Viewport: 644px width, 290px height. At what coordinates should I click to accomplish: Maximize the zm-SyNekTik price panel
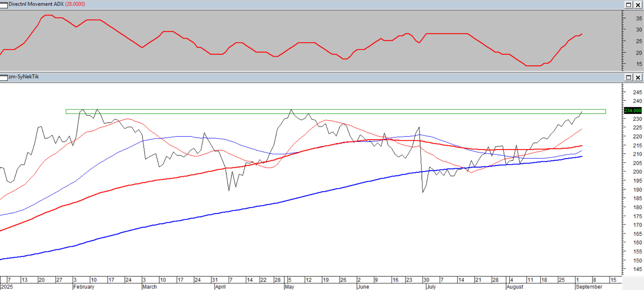[x=629, y=77]
